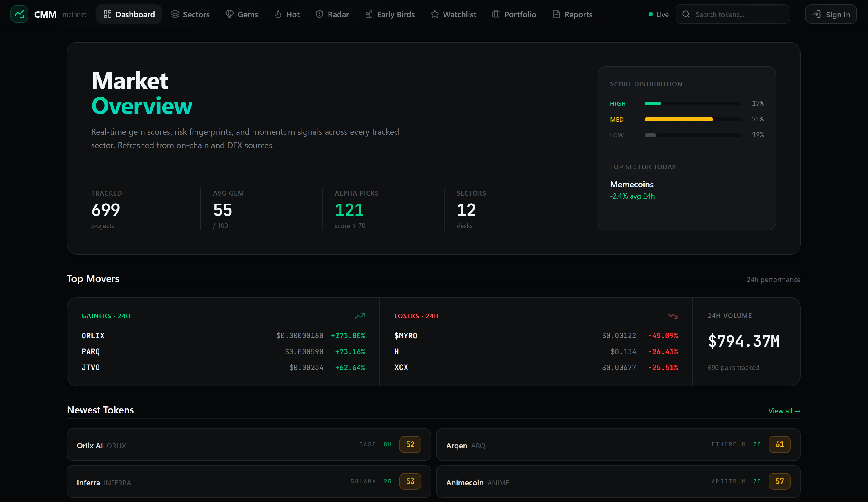Screen dimensions: 868x502
Task: Click the Orlix AI score badge 52
Action: point(410,444)
